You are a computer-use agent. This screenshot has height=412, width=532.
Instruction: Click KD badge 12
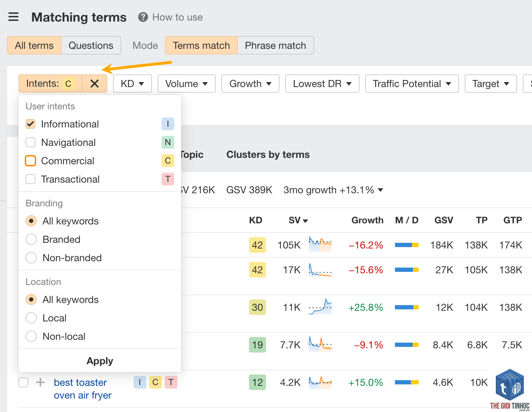tap(257, 382)
